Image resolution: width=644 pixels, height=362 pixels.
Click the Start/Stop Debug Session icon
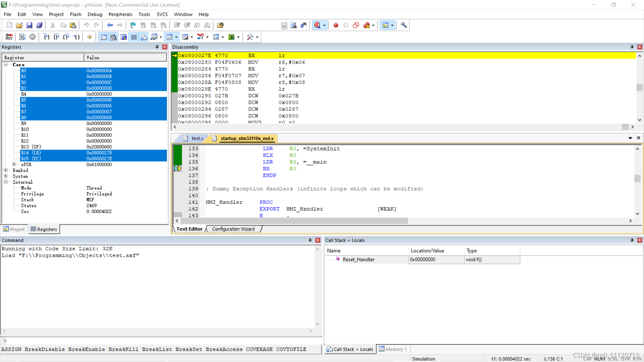coord(317,25)
